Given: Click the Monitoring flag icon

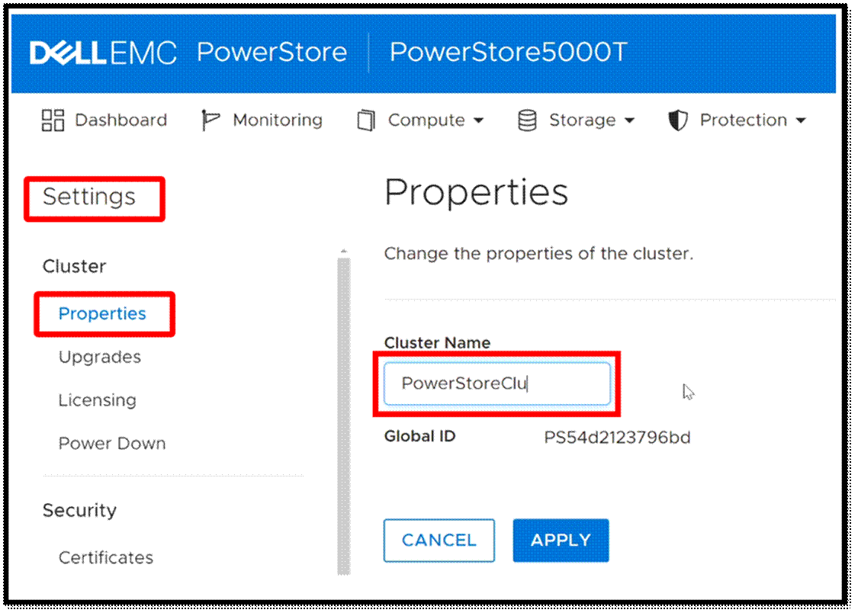Looking at the screenshot, I should pyautogui.click(x=210, y=120).
